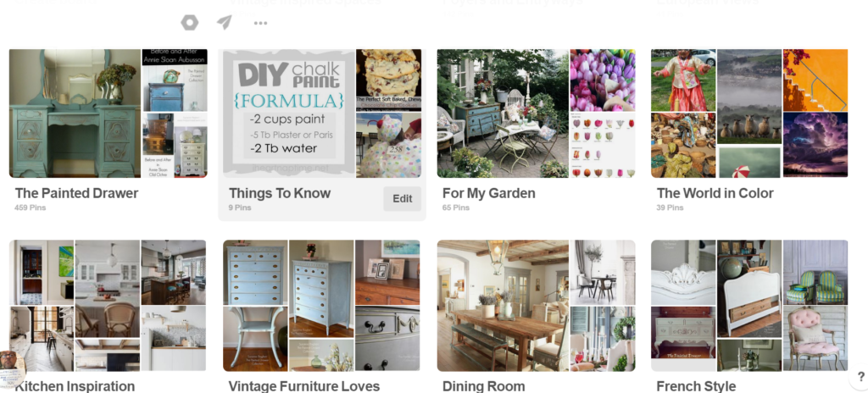Open the Dining Room board title

(x=483, y=386)
